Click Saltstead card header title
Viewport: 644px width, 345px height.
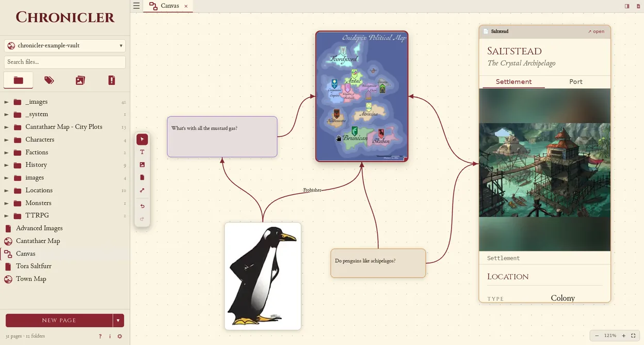(500, 32)
